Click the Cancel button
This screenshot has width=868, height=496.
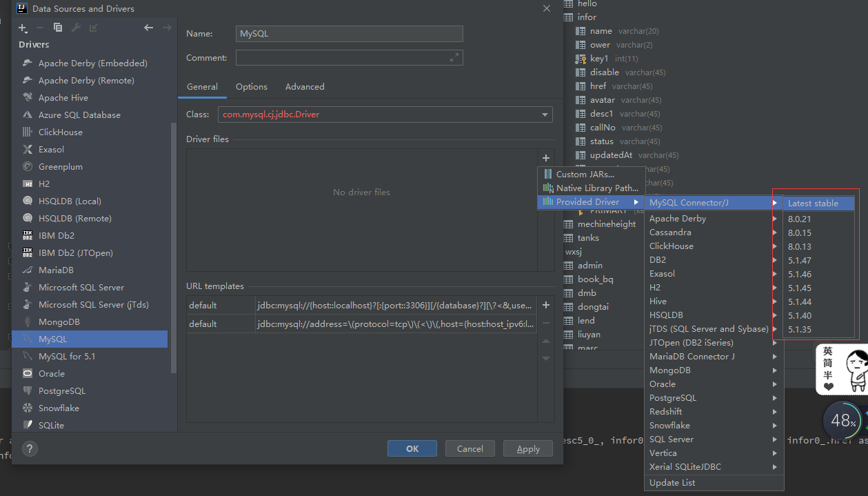tap(470, 448)
